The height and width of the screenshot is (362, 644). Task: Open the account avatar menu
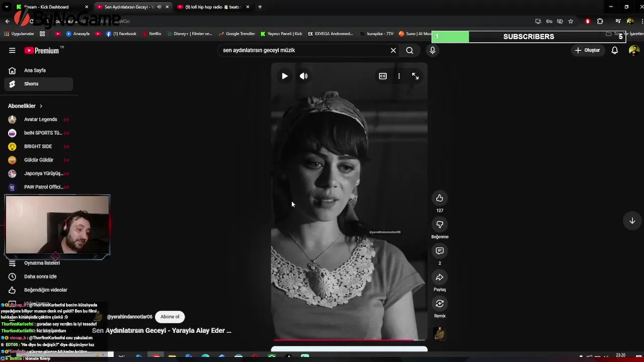pyautogui.click(x=634, y=50)
